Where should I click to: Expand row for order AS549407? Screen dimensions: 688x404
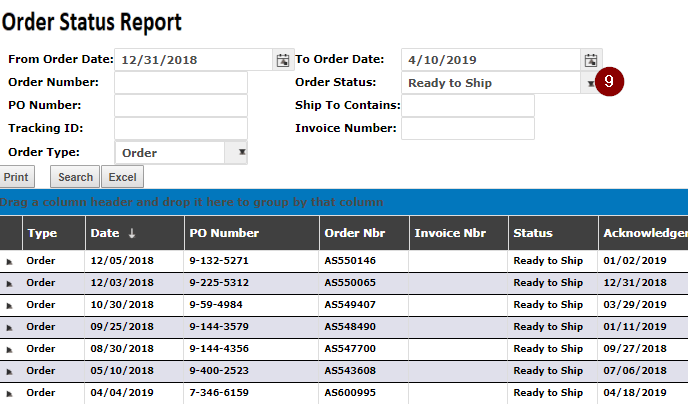click(9, 305)
